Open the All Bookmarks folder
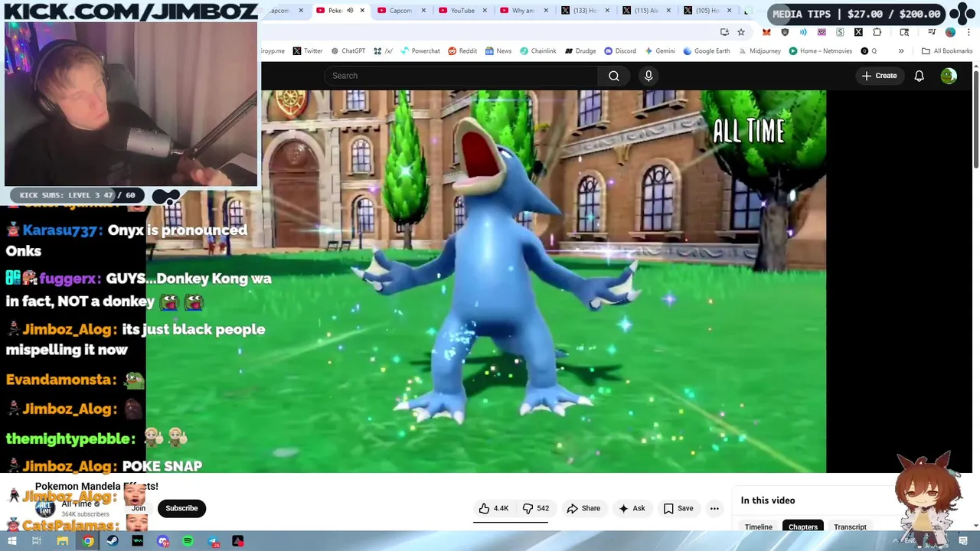 [x=947, y=51]
